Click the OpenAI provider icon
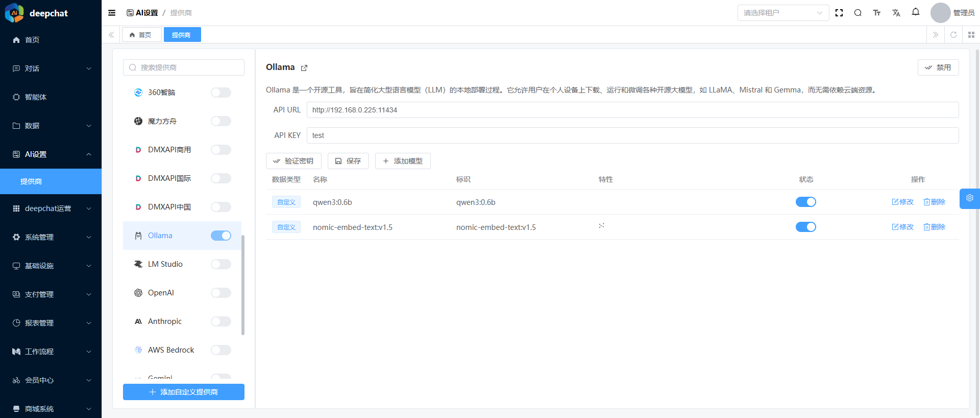Viewport: 980px width, 418px height. pyautogui.click(x=138, y=293)
